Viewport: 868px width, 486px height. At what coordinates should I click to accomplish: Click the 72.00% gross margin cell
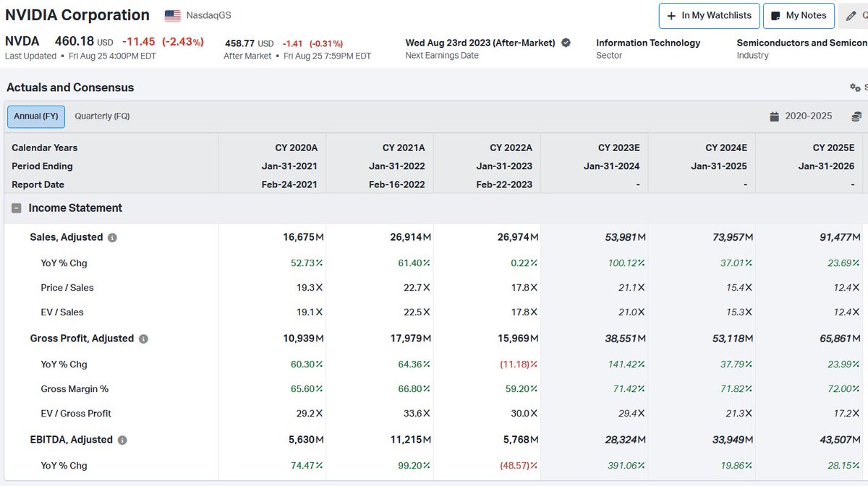click(x=844, y=389)
